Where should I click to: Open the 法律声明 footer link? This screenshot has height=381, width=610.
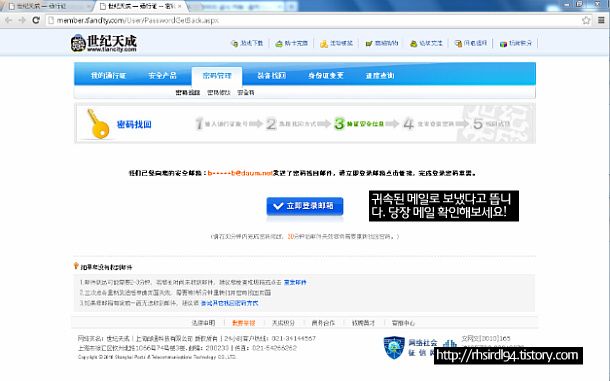[203, 323]
